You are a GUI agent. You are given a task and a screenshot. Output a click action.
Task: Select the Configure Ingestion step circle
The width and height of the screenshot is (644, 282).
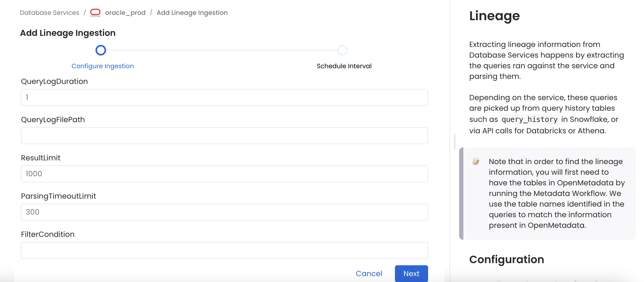pos(101,50)
